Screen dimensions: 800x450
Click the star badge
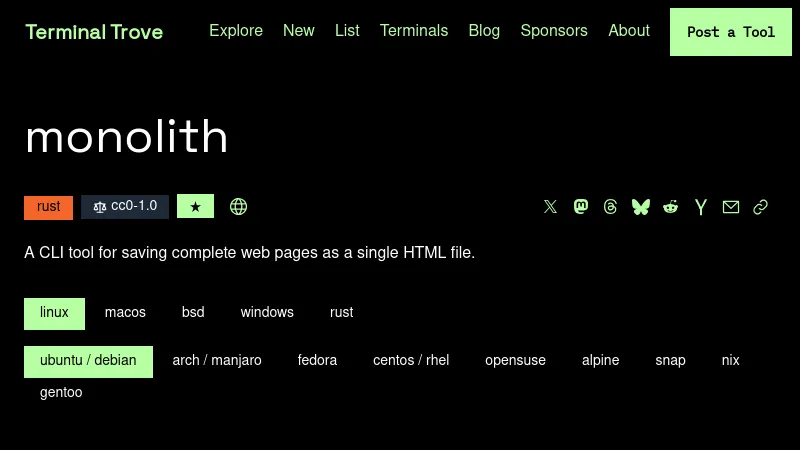[x=195, y=207]
